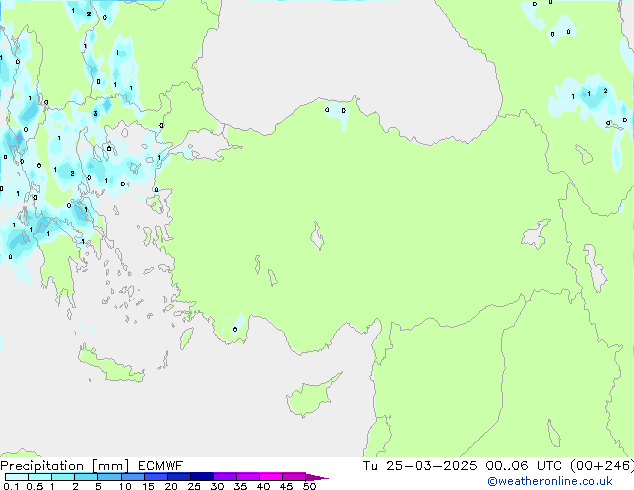Click the island of Crete on the map

pos(111,366)
